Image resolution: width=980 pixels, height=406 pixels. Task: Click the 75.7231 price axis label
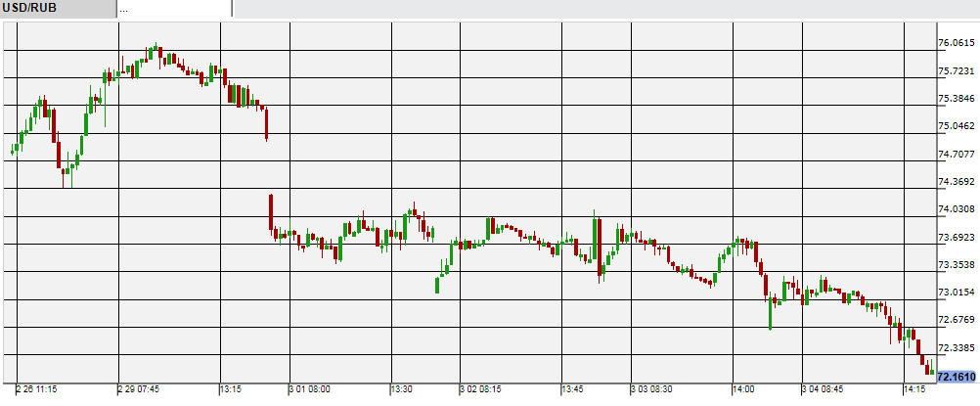(x=956, y=71)
